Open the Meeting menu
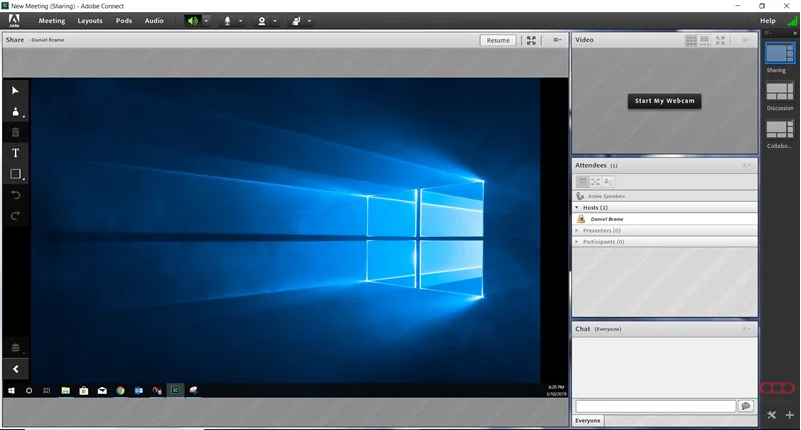 point(52,20)
